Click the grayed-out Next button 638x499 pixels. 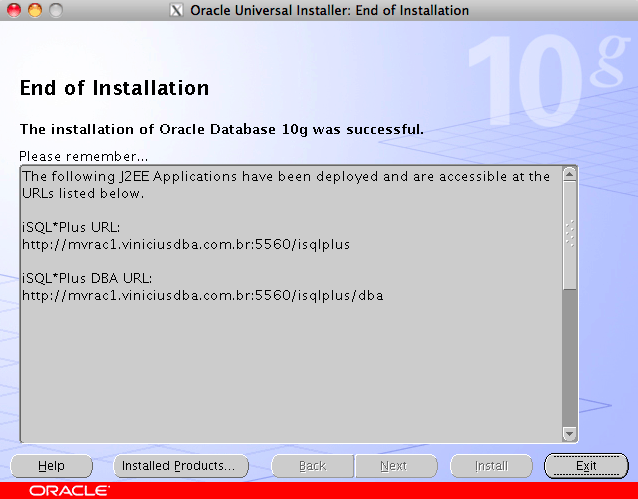pyautogui.click(x=393, y=466)
